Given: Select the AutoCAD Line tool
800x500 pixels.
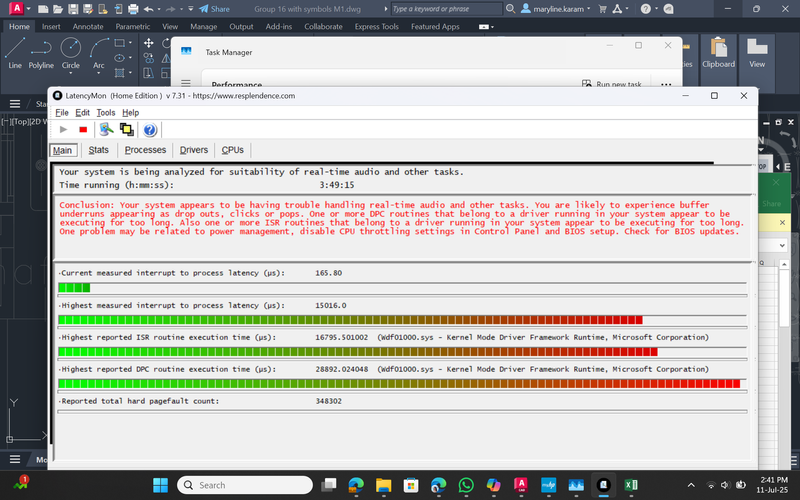Looking at the screenshot, I should tap(15, 52).
